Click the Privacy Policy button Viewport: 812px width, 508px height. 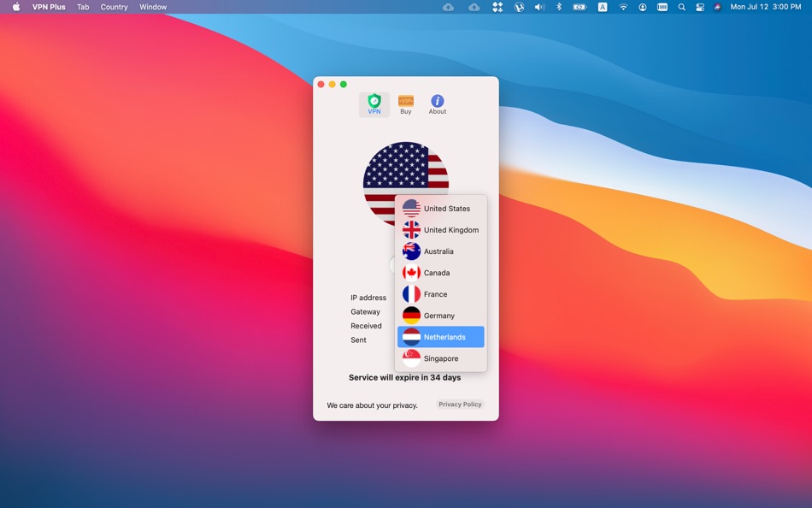[x=460, y=405]
